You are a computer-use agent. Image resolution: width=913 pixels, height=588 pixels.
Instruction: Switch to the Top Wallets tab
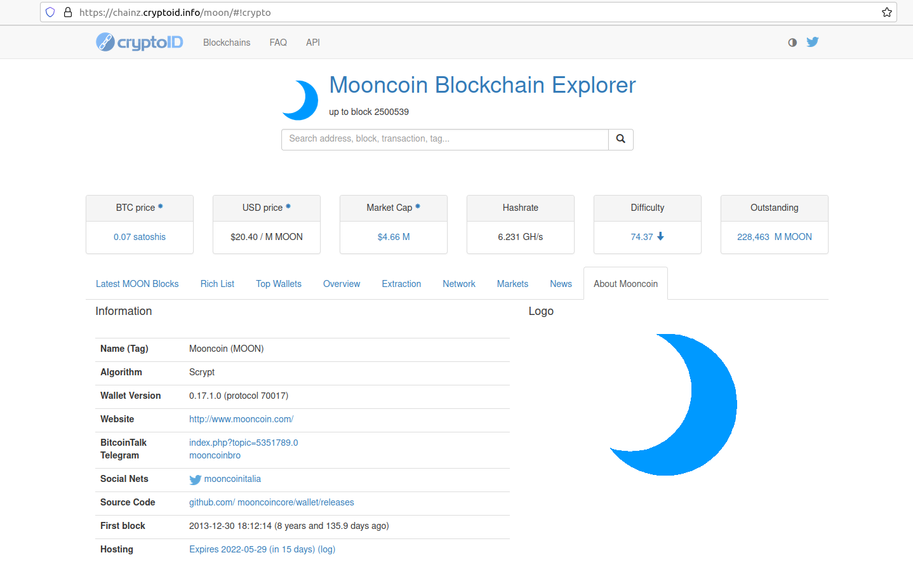point(279,284)
